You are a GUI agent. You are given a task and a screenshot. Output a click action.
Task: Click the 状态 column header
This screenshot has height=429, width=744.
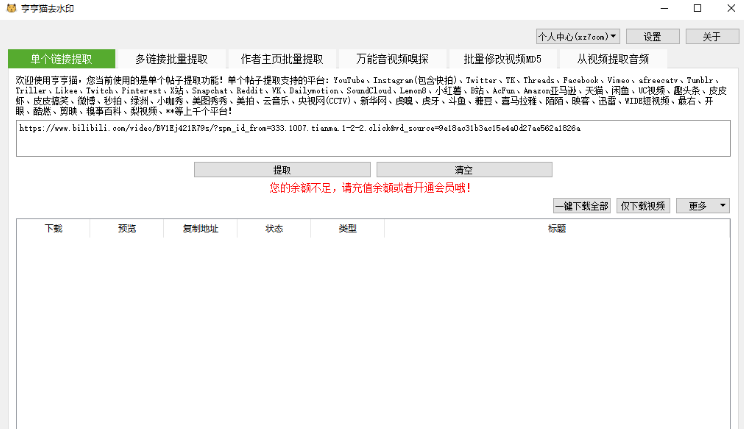[274, 228]
